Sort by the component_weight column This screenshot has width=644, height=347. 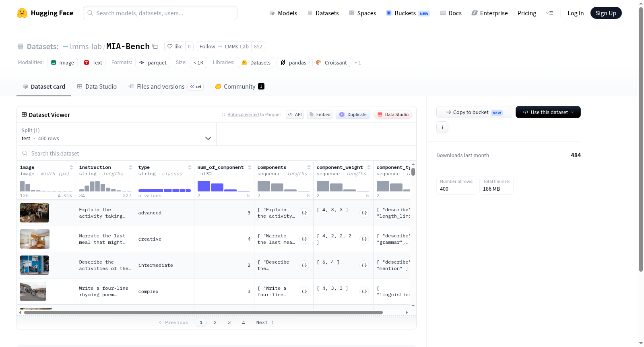click(369, 167)
